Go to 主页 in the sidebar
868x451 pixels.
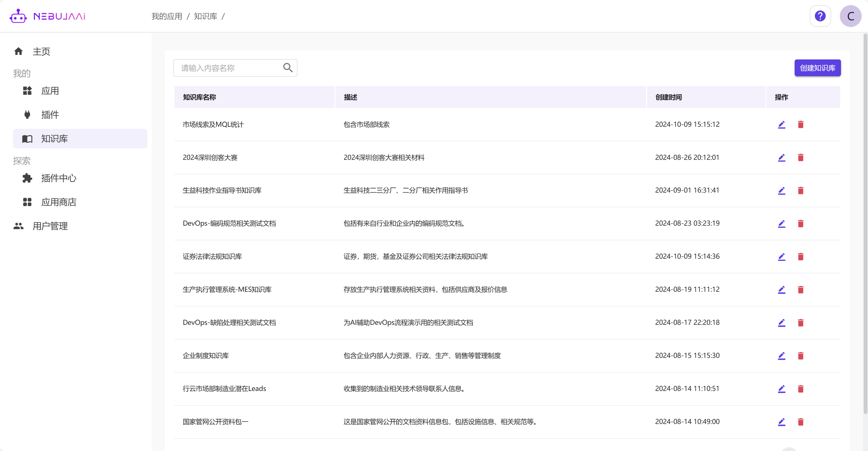tap(41, 51)
